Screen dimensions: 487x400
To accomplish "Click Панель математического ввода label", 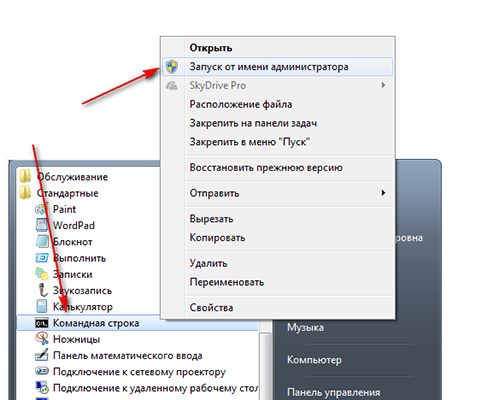I will coord(128,356).
